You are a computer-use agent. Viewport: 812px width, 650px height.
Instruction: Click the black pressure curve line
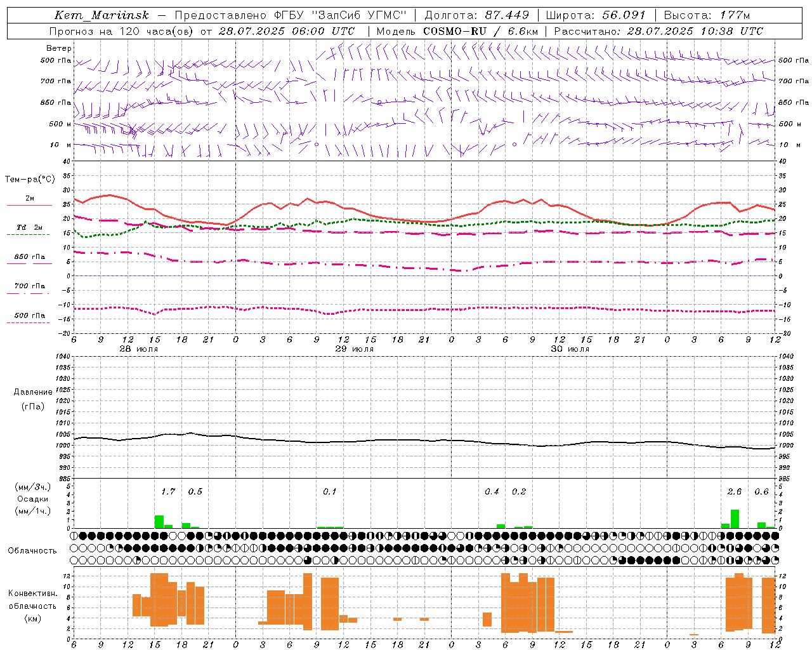click(424, 441)
